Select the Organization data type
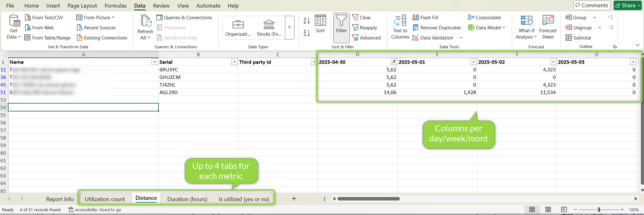The width and height of the screenshot is (644, 215). point(238,28)
